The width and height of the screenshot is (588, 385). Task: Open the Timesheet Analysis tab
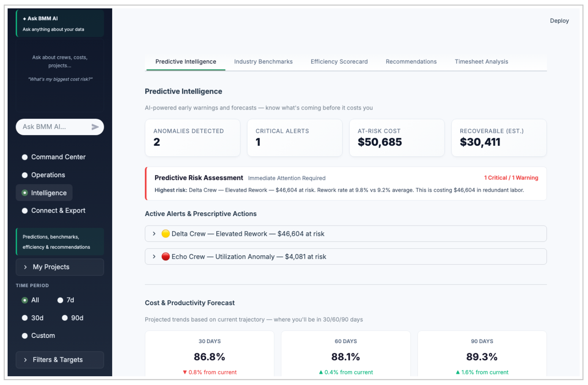(x=481, y=62)
